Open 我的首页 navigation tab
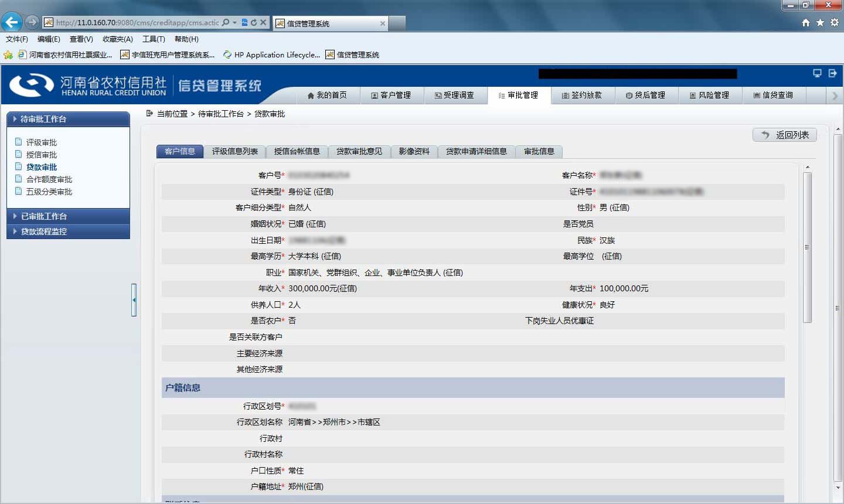The height and width of the screenshot is (504, 844). point(327,95)
